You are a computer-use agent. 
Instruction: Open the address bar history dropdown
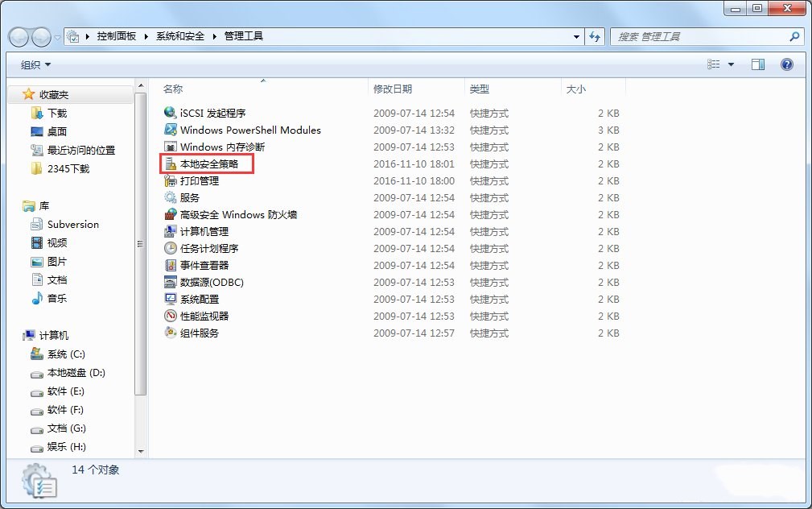(575, 35)
